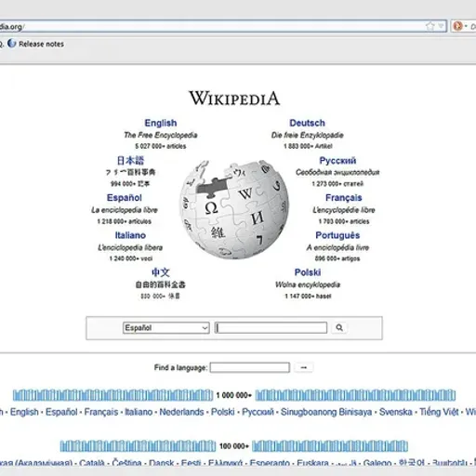Open the 日本語 Wikipedia link
The width and height of the screenshot is (476, 476).
point(130,161)
